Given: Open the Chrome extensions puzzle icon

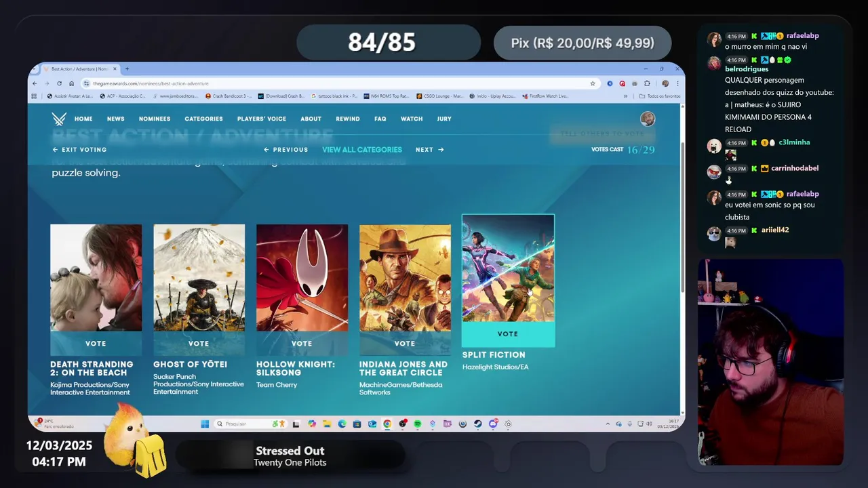Looking at the screenshot, I should coord(647,83).
